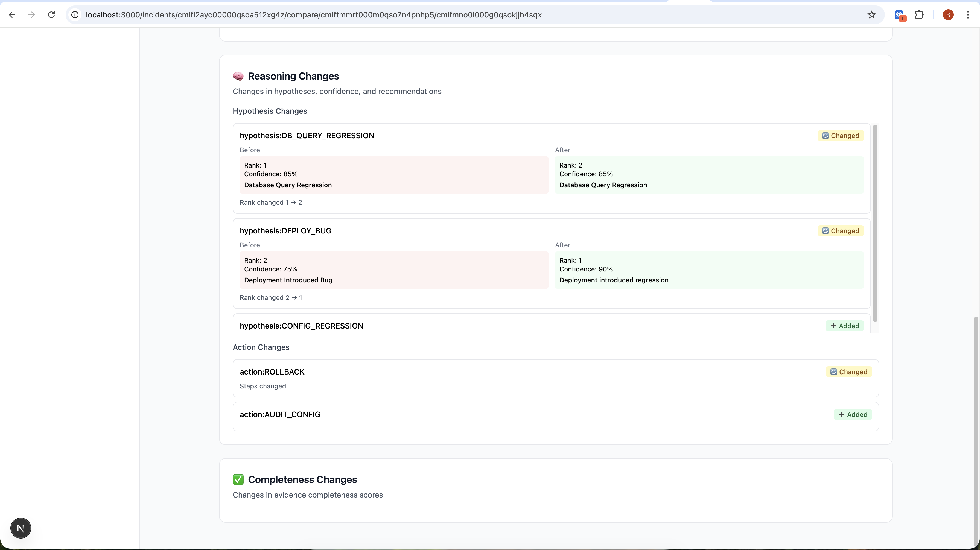Click the Next.js dev tools badge
The height and width of the screenshot is (550, 980).
pyautogui.click(x=21, y=528)
